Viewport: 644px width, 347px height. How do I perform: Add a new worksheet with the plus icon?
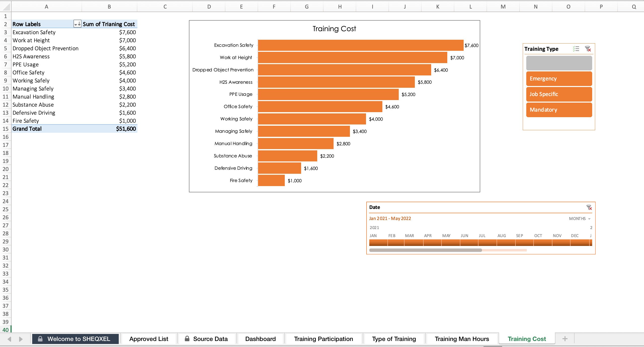coord(565,339)
